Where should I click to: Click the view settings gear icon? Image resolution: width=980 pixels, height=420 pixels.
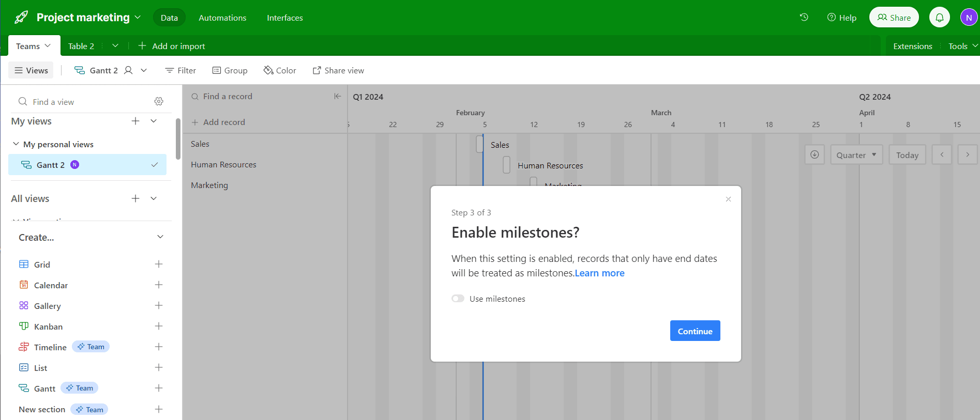click(159, 101)
